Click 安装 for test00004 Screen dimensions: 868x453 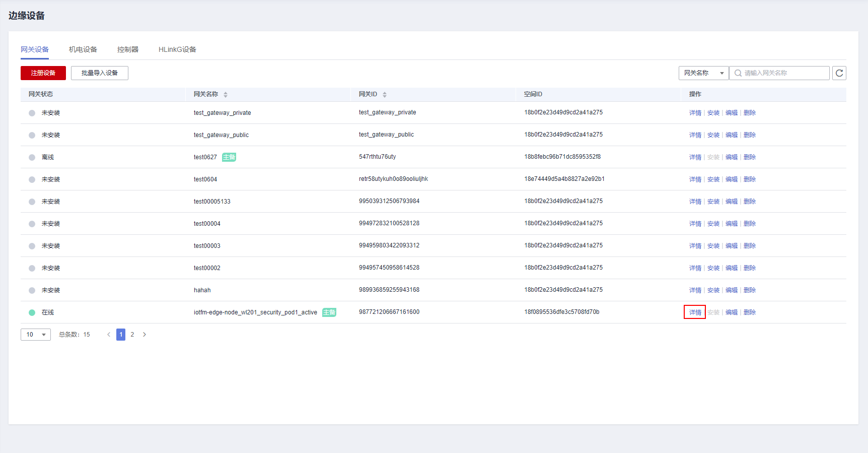[x=713, y=224]
